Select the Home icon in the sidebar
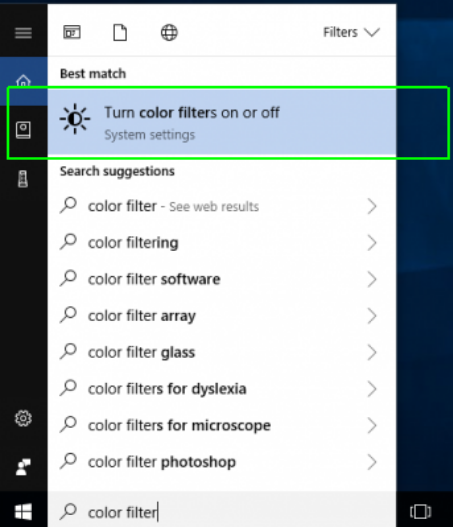Screen dimensions: 453x527 click(x=23, y=81)
